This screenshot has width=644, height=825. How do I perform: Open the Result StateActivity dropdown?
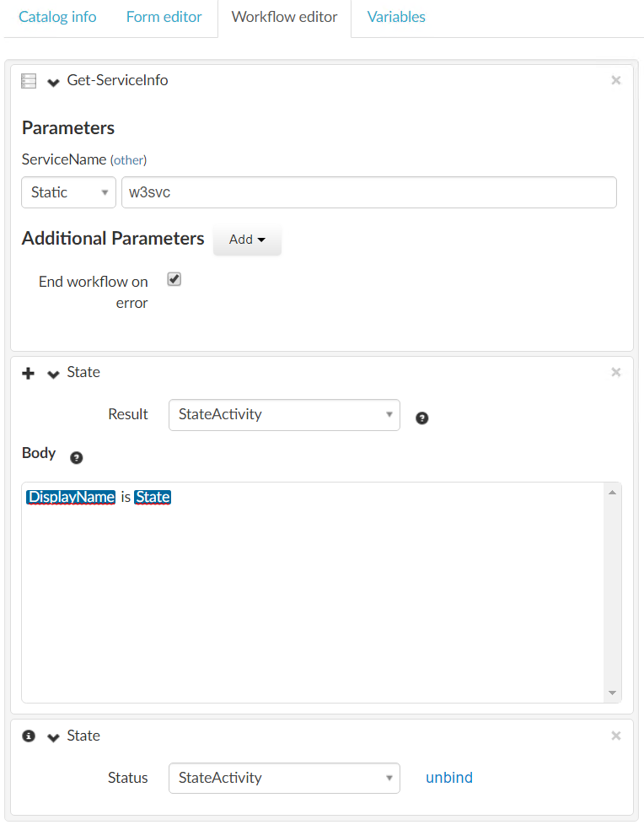[x=284, y=414]
